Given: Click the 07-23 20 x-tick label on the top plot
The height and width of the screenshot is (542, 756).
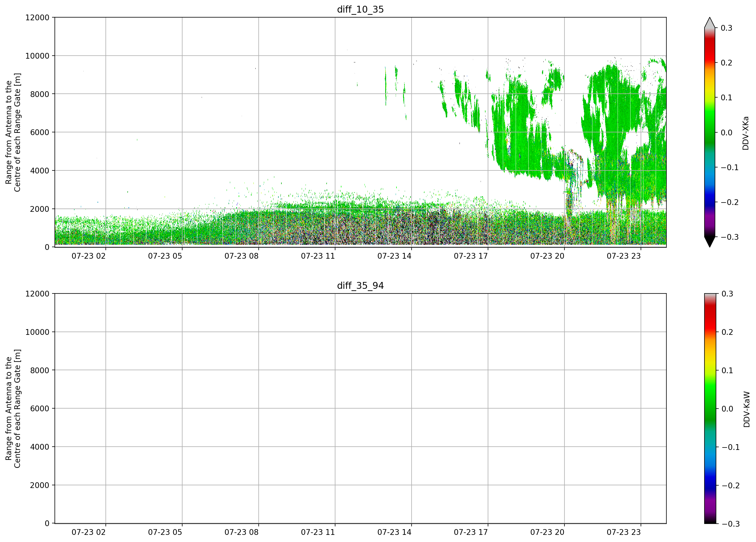Looking at the screenshot, I should pyautogui.click(x=547, y=256).
